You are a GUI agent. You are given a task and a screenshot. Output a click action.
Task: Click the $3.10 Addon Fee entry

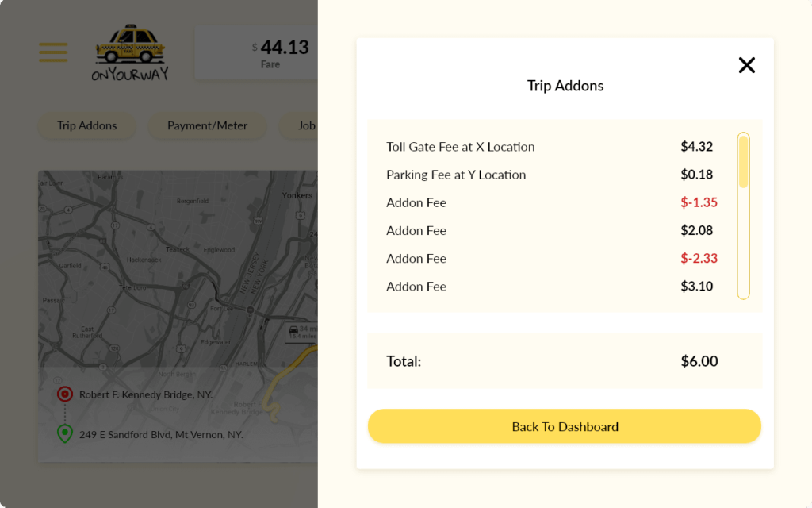pos(552,286)
